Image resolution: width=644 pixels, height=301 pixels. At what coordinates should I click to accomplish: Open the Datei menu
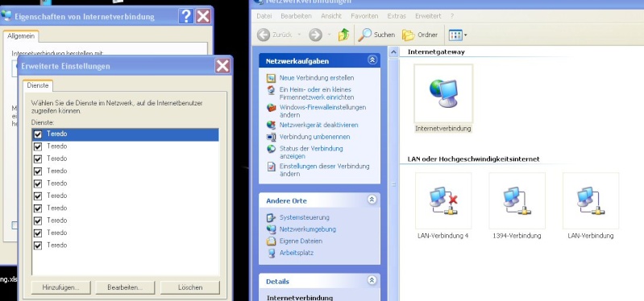click(x=264, y=16)
